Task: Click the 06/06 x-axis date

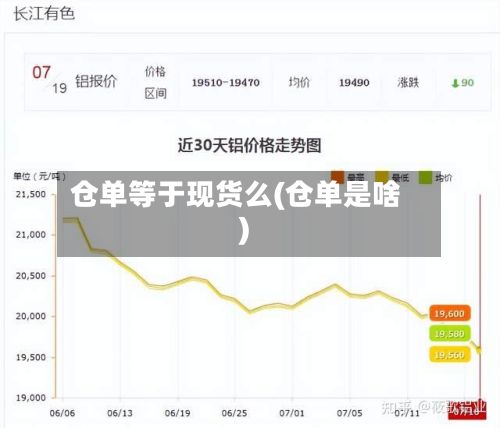Action: point(62,413)
